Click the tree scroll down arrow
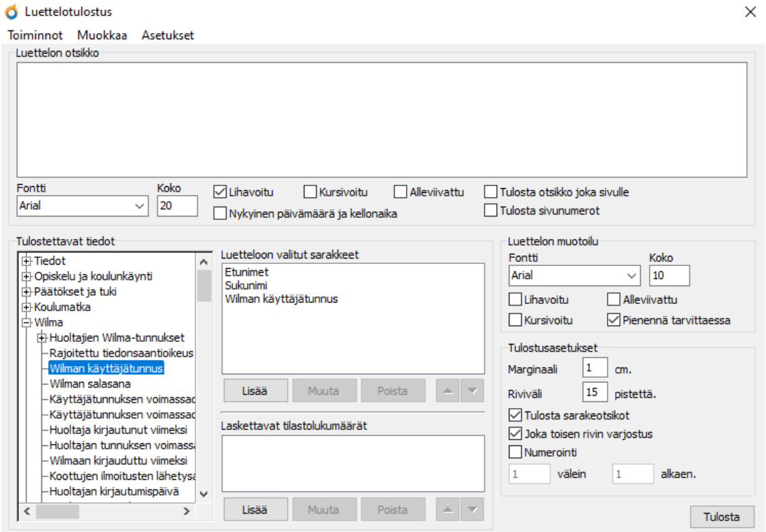The height and width of the screenshot is (532, 766). tap(204, 494)
